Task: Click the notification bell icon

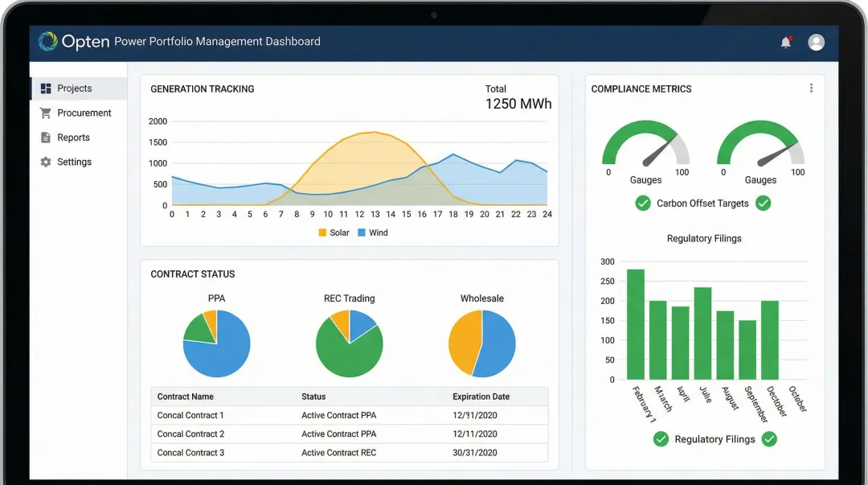Action: tap(785, 42)
